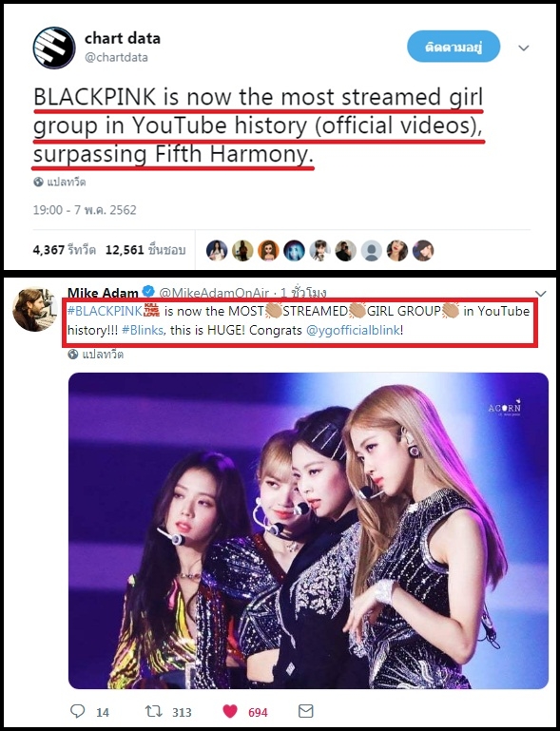The image size is (560, 731).
Task: Click globe translate icon under Mike's tweet
Action: click(73, 355)
